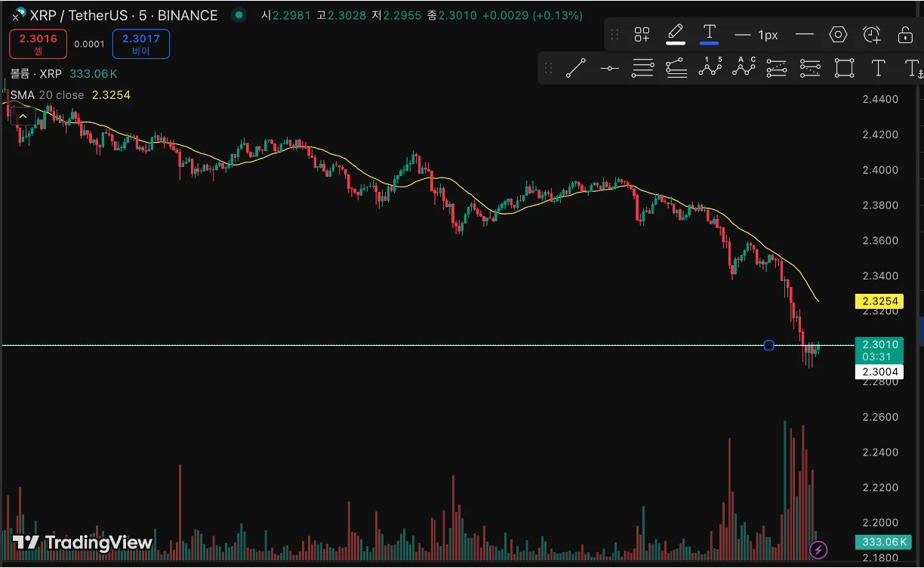Toggle the drawing lock icon

905,35
